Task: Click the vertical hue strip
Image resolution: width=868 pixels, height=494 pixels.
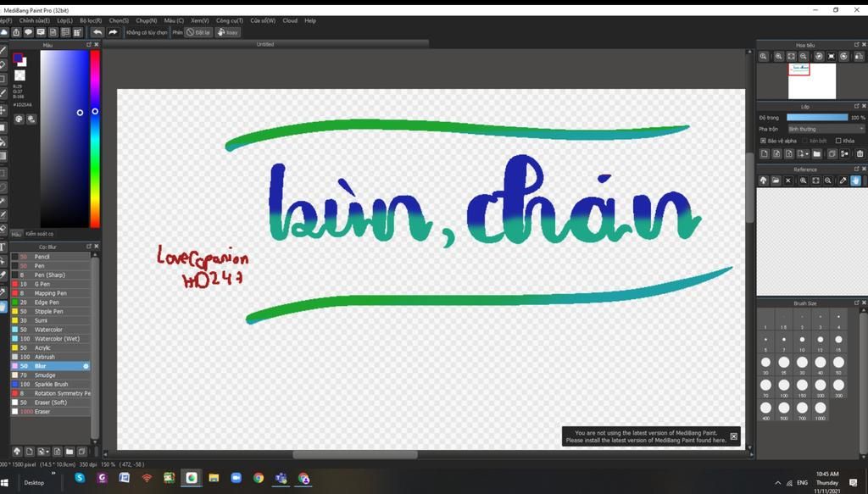Action: click(95, 139)
